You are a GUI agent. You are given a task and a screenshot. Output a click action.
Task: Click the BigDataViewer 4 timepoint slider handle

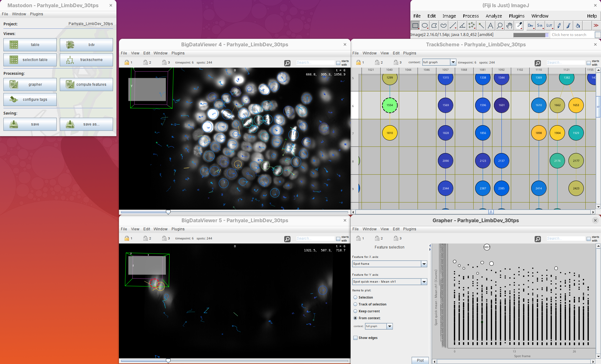168,212
